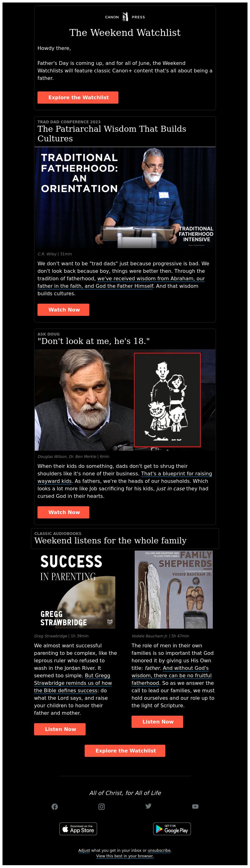Viewport: 250px width, 868px height.
Task: Click the unsubscribe link
Action: coord(159,850)
